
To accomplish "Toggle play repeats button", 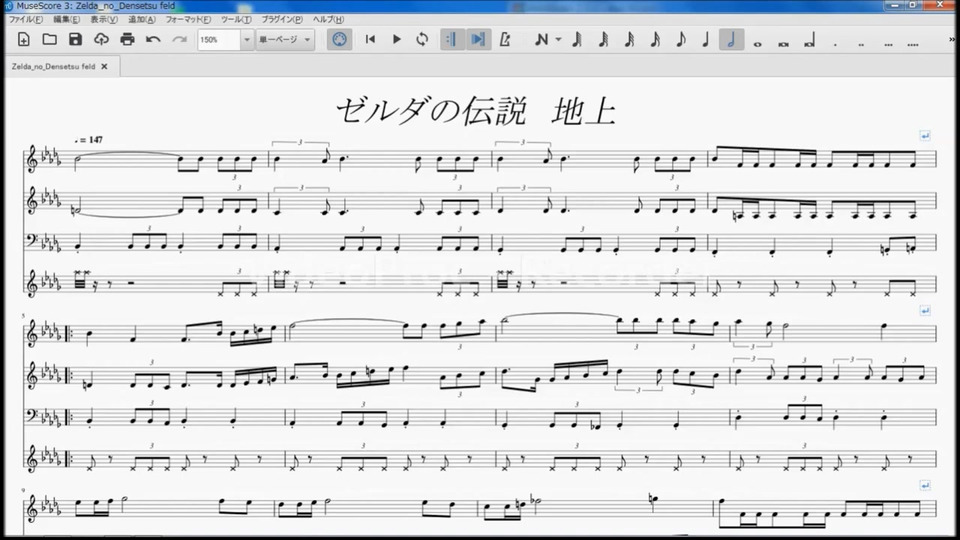I will tap(451, 40).
